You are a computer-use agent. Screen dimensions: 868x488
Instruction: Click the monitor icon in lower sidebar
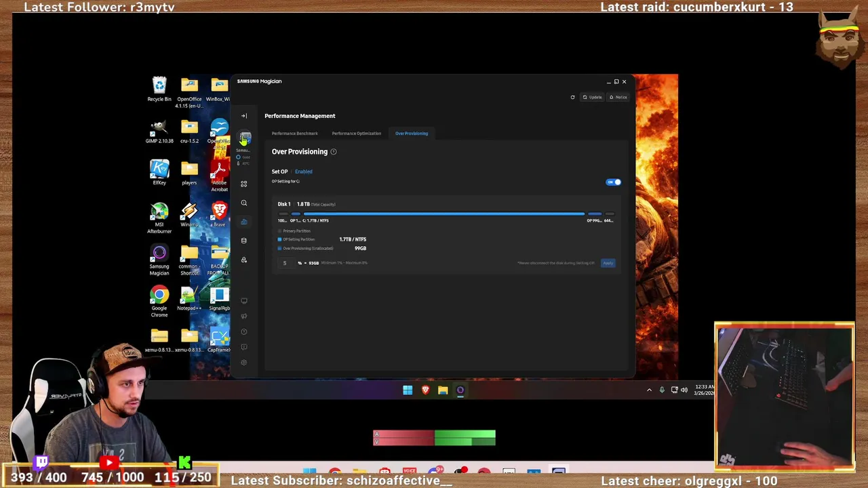click(x=244, y=301)
